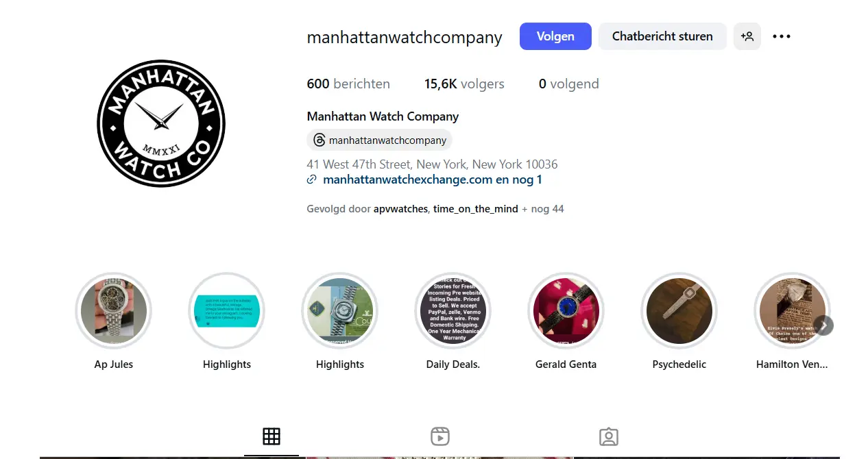Select the posts grid tab
Screen dimensions: 868x459
point(272,436)
